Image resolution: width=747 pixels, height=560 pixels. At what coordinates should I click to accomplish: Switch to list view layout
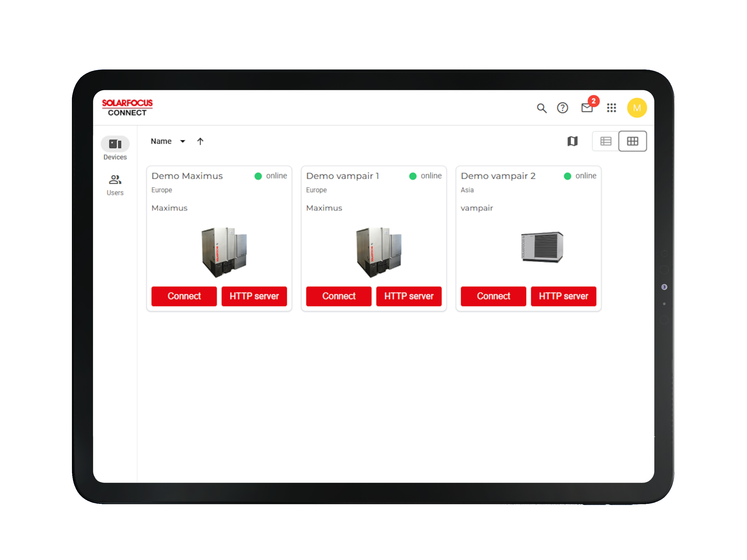606,141
